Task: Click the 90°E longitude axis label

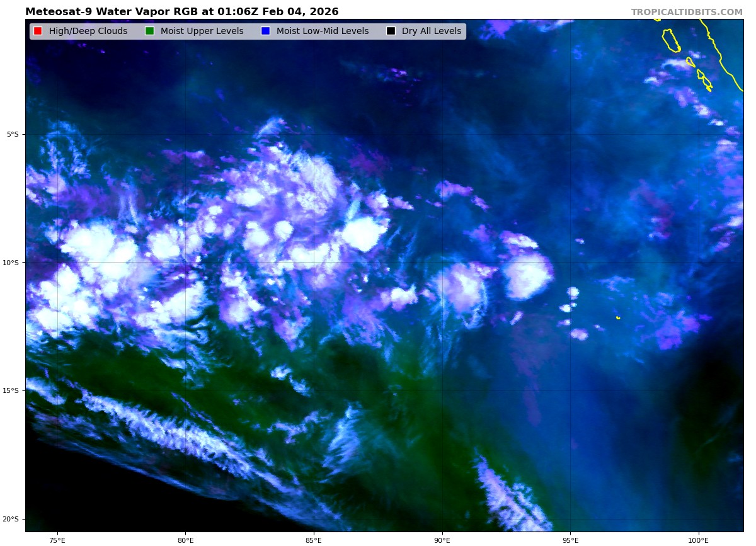Action: tap(442, 540)
